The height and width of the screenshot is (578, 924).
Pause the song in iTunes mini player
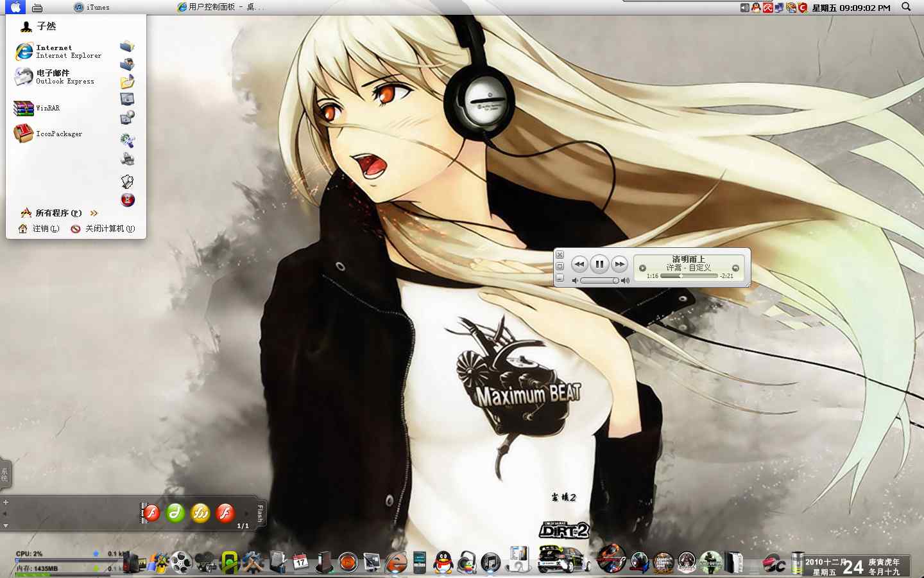599,264
